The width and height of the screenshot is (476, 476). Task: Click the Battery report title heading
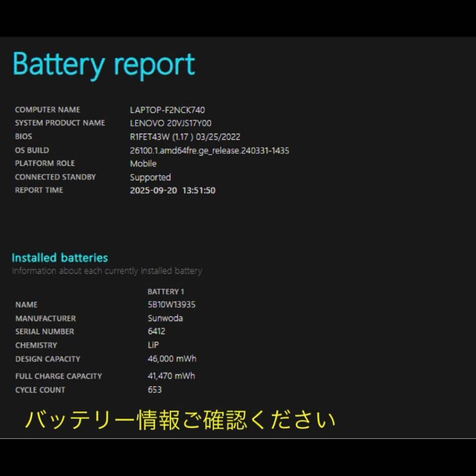(x=104, y=64)
